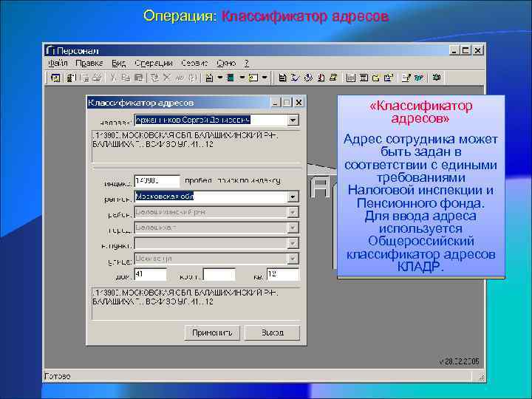This screenshot has width=532, height=399.
Task: Click the resize grip at Персонал window corner
Action: pyautogui.click(x=481, y=377)
